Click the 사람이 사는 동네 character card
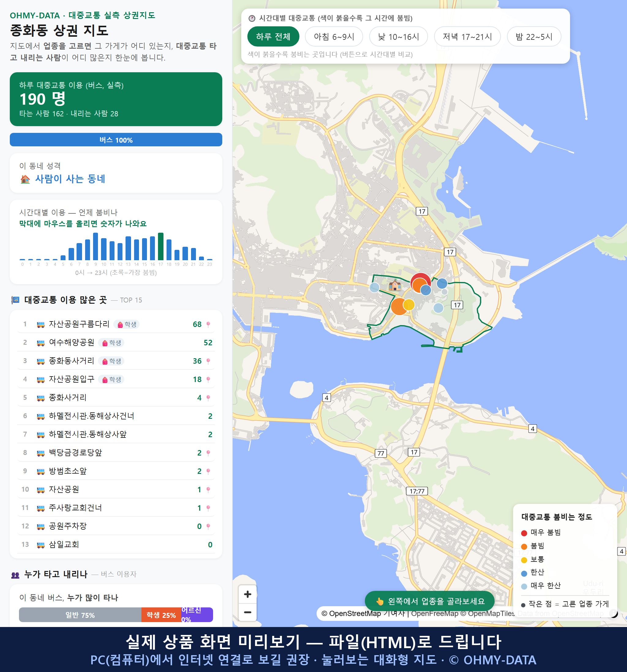627x672 pixels. pos(116,173)
